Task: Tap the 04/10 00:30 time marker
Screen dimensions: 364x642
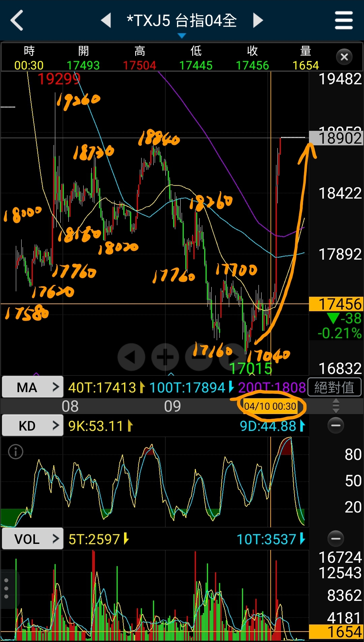Action: [270, 406]
